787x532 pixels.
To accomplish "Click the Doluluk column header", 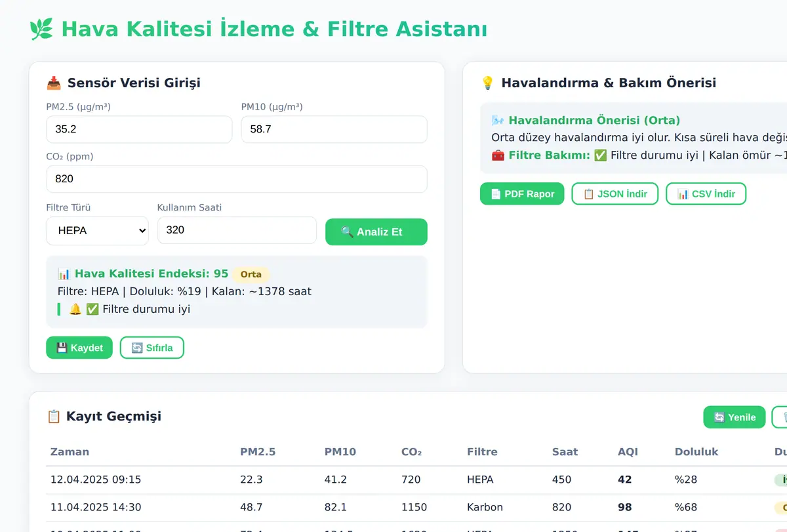I will (x=696, y=452).
